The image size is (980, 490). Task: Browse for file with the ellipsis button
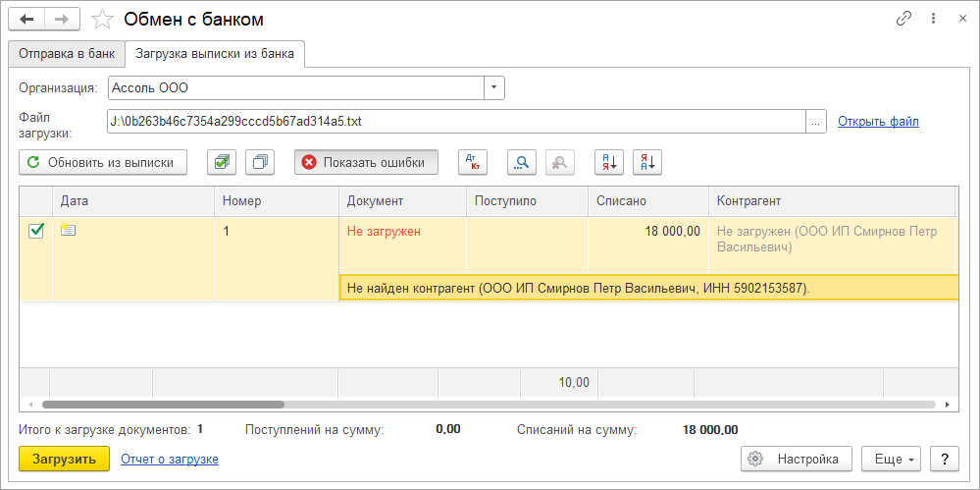pyautogui.click(x=816, y=122)
